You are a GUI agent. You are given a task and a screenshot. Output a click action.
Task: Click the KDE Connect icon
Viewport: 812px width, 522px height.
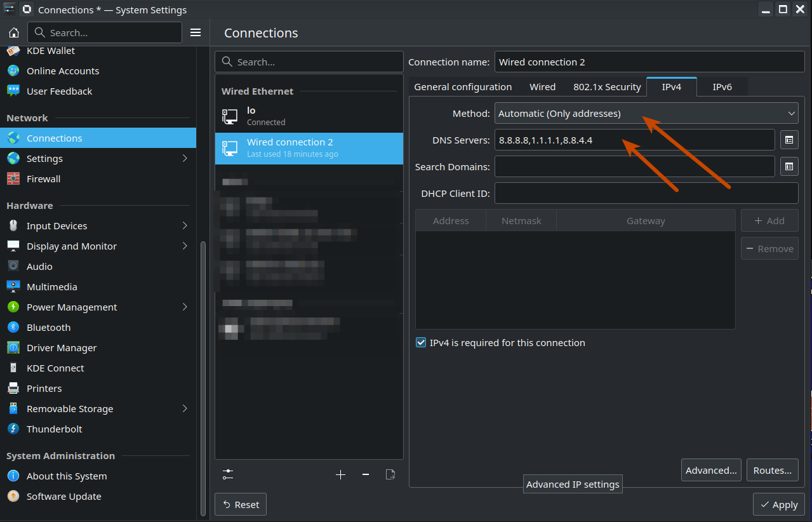coord(13,368)
